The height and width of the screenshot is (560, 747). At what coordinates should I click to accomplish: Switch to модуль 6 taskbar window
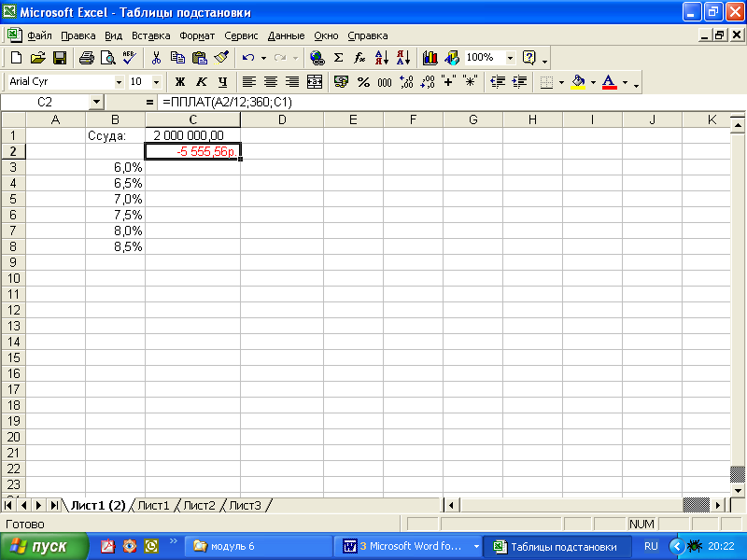pyautogui.click(x=258, y=546)
